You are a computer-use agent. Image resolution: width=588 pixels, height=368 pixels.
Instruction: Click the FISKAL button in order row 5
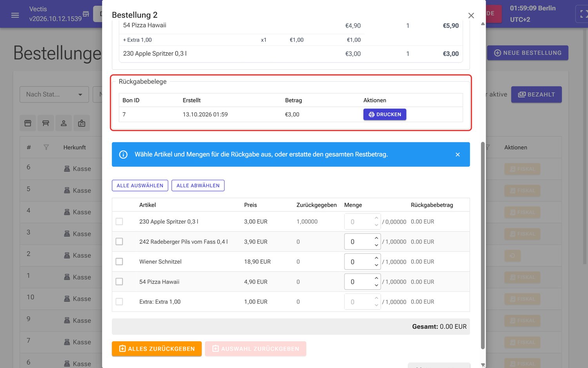523,191
